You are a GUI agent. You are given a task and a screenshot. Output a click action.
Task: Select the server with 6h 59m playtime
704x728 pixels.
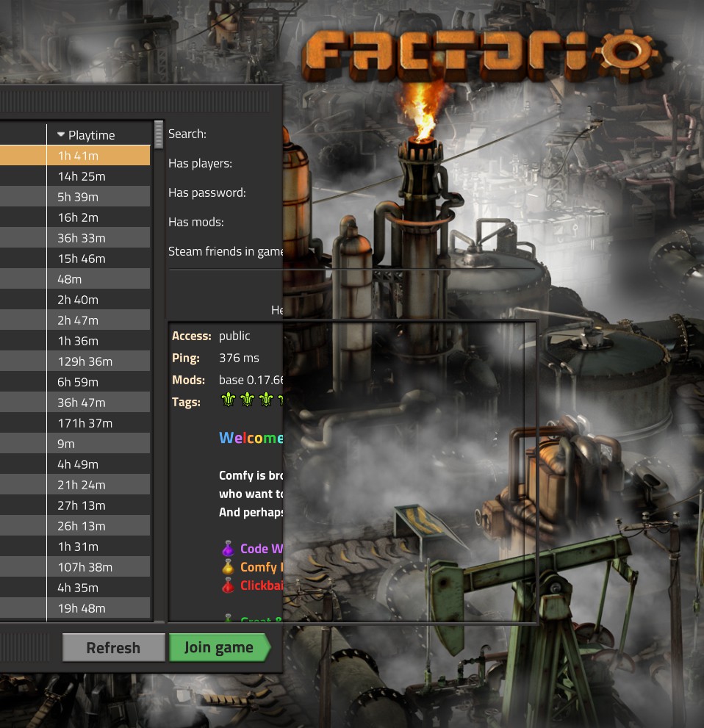(75, 382)
